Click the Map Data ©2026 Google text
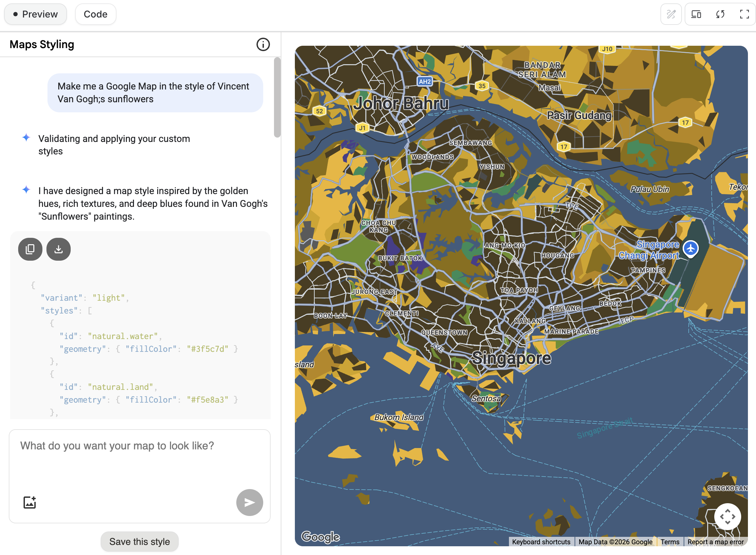This screenshot has width=756, height=555. click(x=615, y=542)
